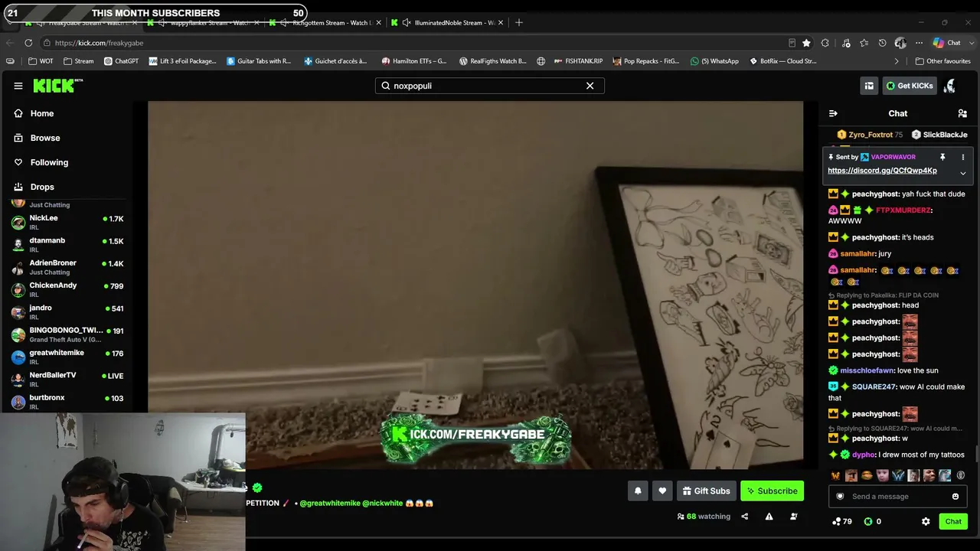Click the Send a message field
Image resolution: width=980 pixels, height=551 pixels.
pos(897,497)
